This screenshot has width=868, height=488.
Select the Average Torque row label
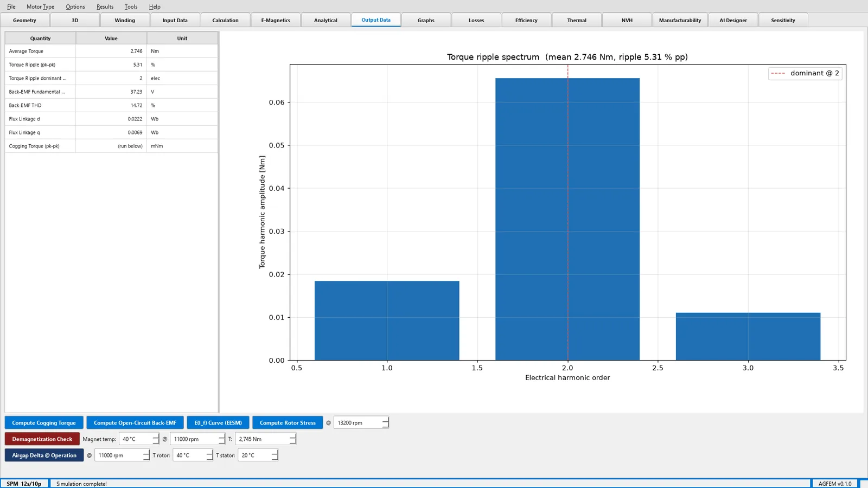[26, 51]
